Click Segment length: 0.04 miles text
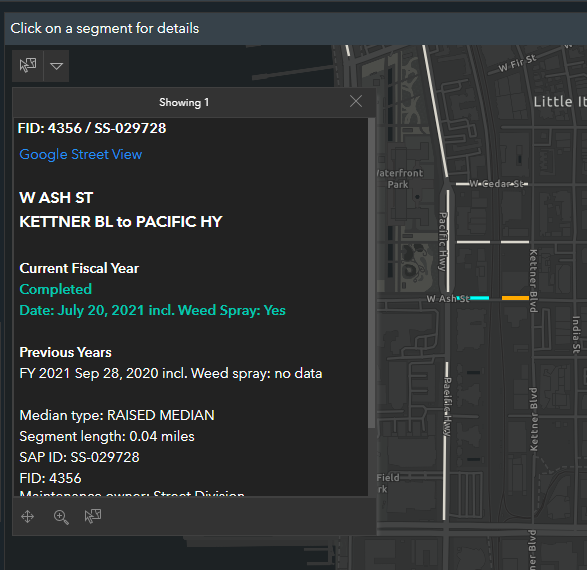This screenshot has width=587, height=570. [x=107, y=436]
